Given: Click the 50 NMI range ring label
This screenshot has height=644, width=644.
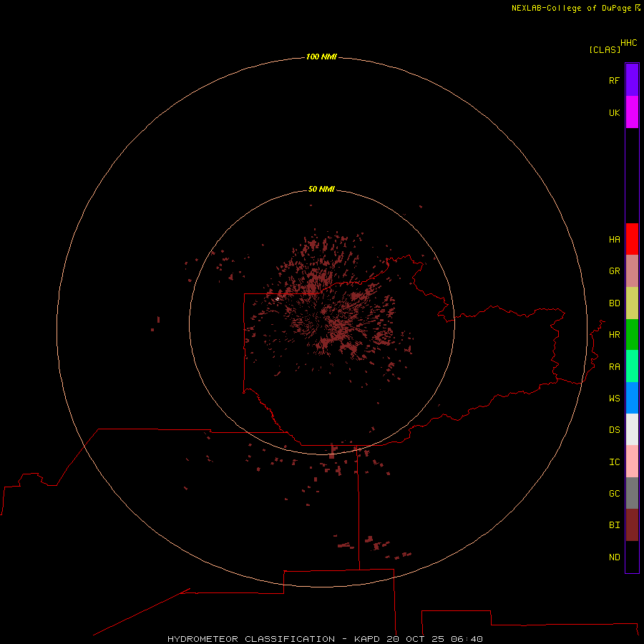Looking at the screenshot, I should [x=321, y=189].
